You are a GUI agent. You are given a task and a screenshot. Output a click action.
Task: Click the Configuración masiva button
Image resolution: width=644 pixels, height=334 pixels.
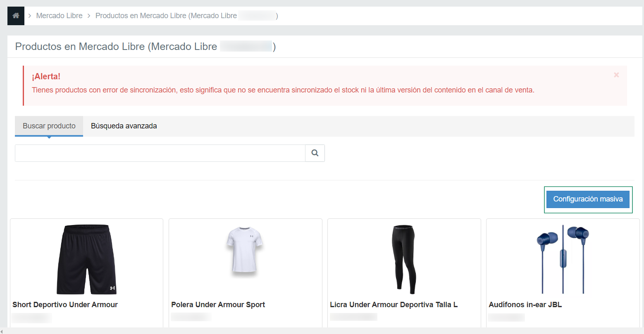pos(588,199)
